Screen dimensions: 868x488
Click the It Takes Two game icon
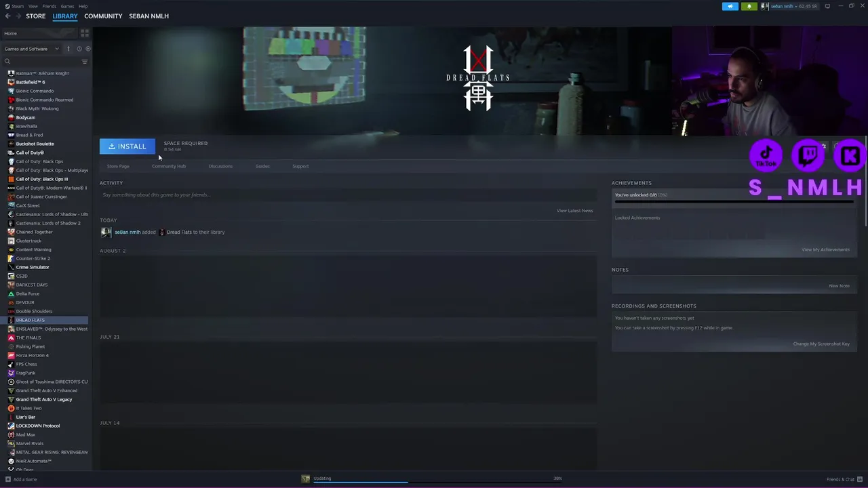point(11,408)
